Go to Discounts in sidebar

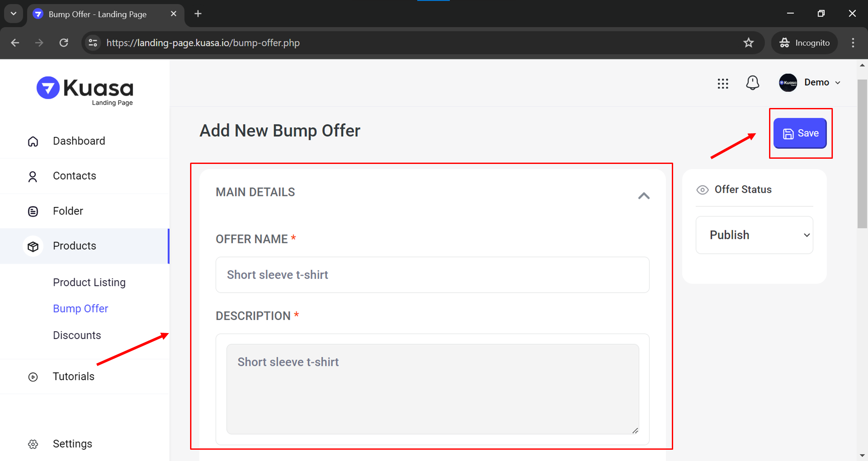77,335
